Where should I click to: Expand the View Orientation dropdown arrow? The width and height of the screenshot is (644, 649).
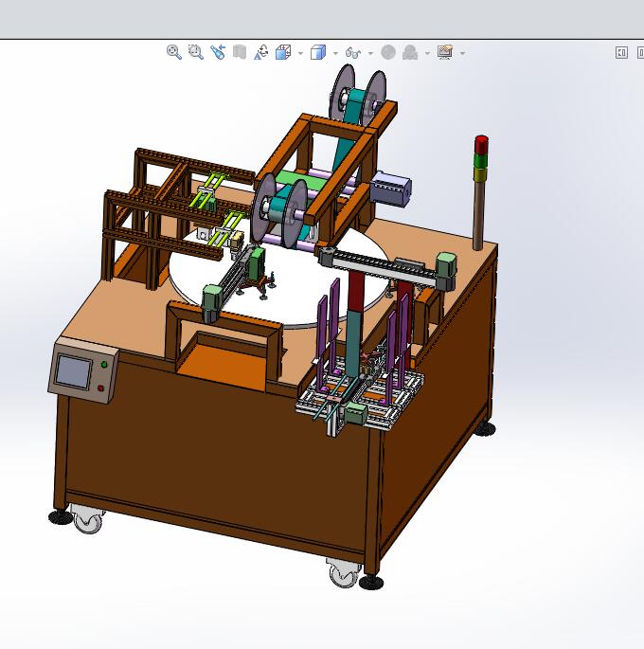301,53
